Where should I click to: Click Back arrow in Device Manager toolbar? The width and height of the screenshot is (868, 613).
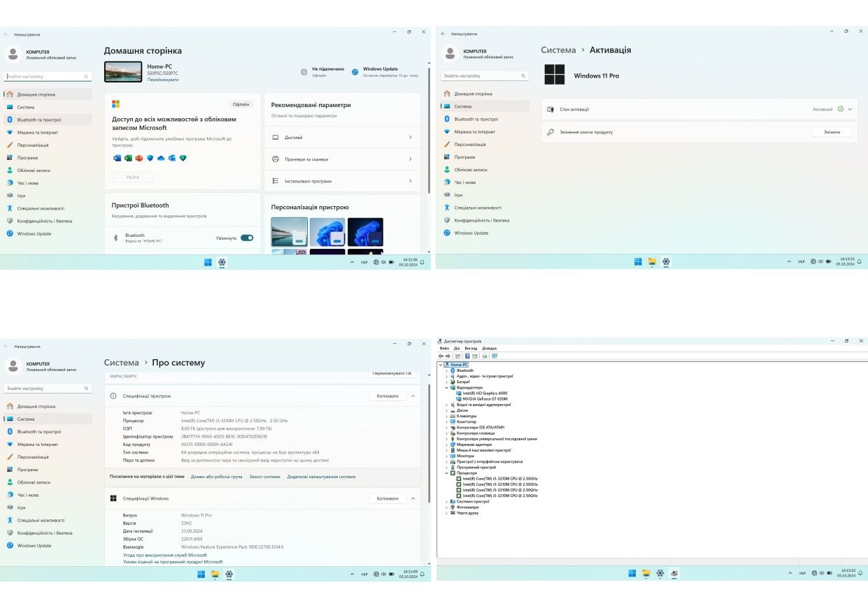point(441,356)
